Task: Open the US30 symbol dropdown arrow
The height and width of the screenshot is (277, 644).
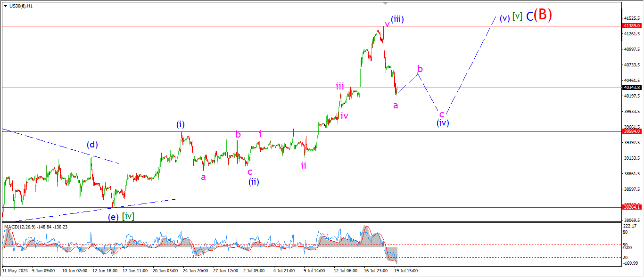Action: [5, 6]
